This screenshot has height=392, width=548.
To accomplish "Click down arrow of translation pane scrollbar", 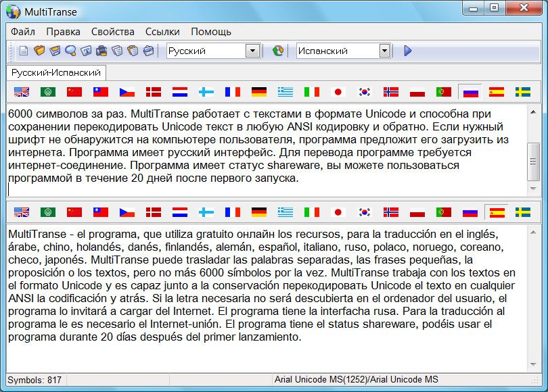I will pyautogui.click(x=533, y=364).
